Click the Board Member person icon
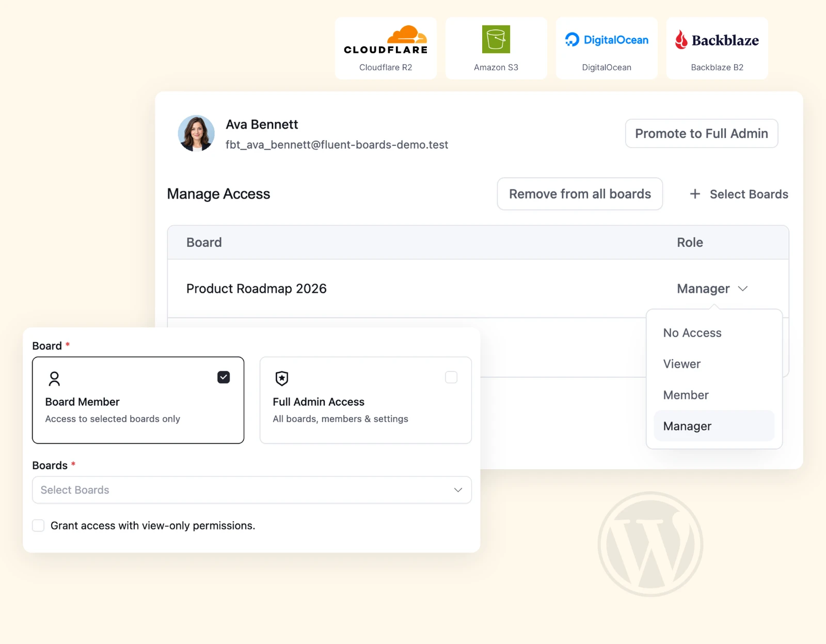Viewport: 826px width, 644px height. [x=54, y=379]
